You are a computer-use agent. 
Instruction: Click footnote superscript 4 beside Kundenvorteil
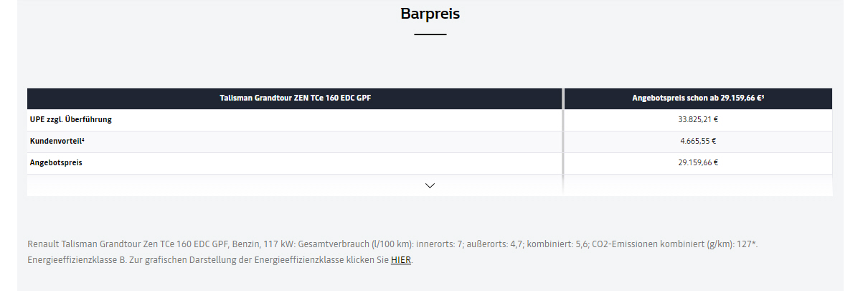pos(83,139)
